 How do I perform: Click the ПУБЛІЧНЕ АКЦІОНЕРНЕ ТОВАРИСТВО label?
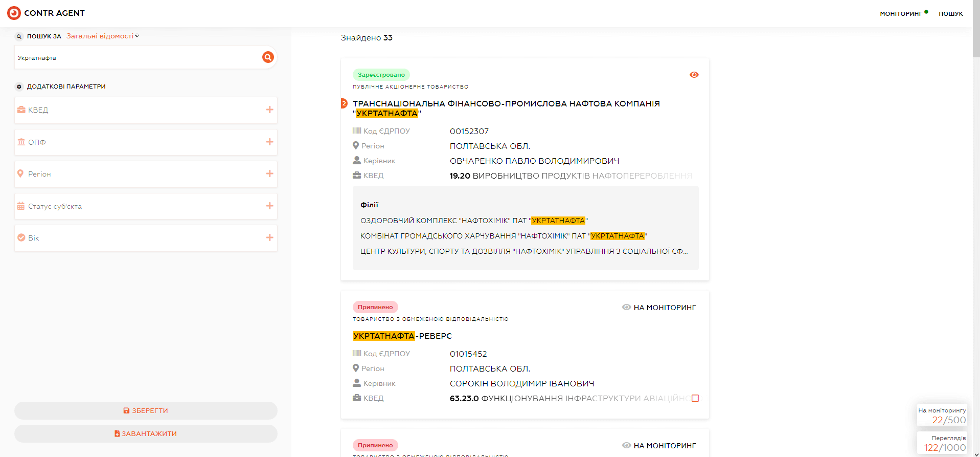pos(411,87)
